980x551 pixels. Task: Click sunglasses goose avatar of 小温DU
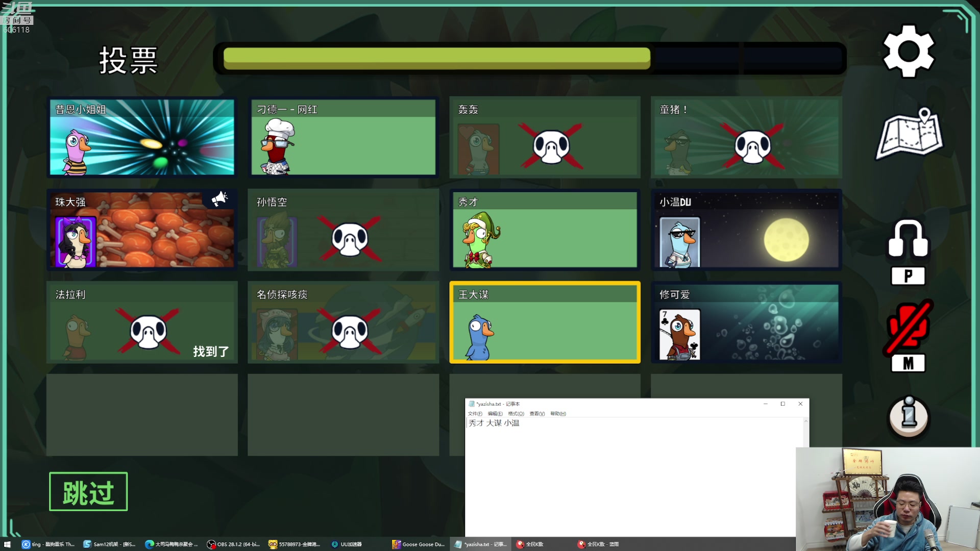pos(679,242)
